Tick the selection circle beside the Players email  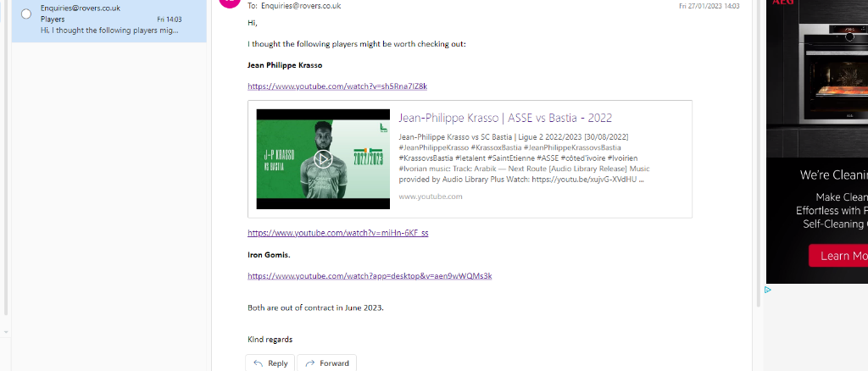coord(26,14)
